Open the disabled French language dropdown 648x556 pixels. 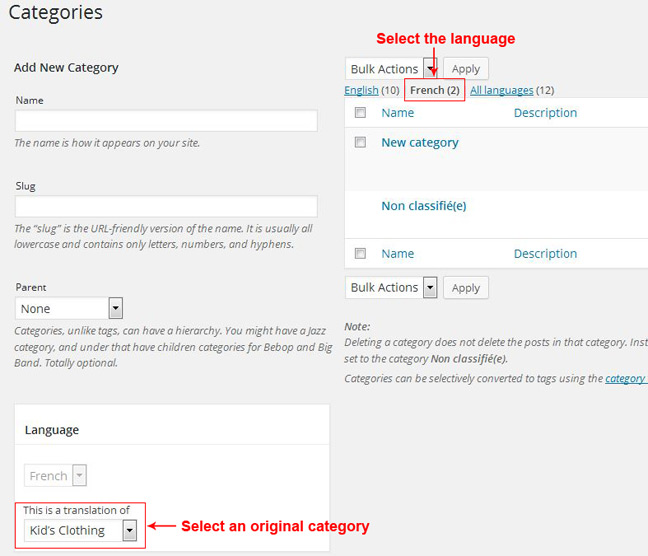point(55,475)
